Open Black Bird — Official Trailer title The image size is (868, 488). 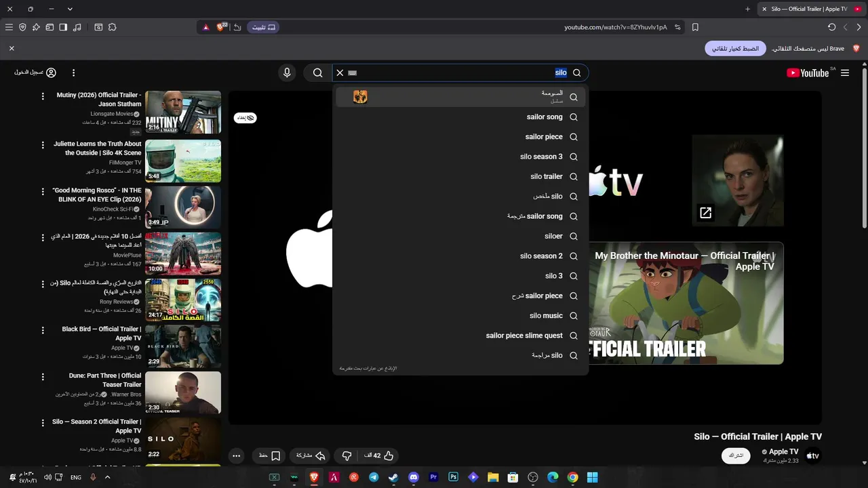click(x=102, y=333)
